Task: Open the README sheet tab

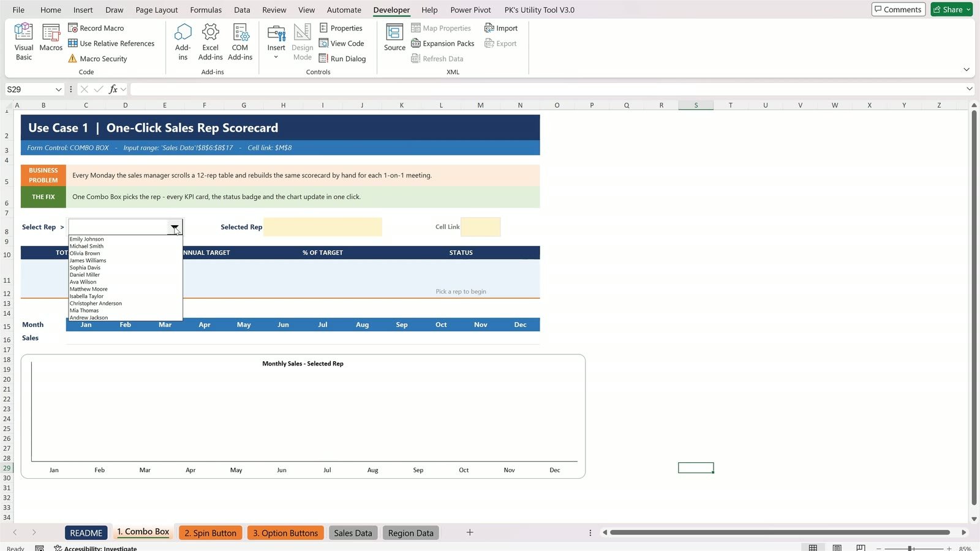Action: coord(86,533)
